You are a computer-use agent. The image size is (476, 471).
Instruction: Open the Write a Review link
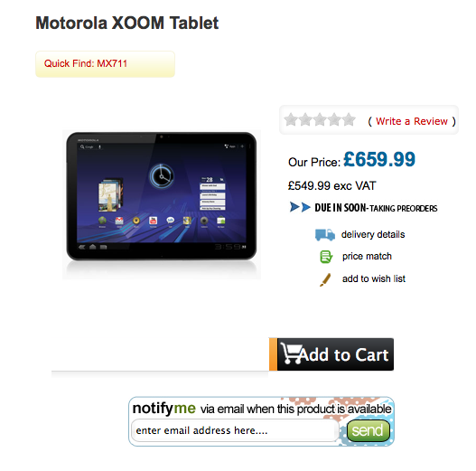pyautogui.click(x=412, y=121)
